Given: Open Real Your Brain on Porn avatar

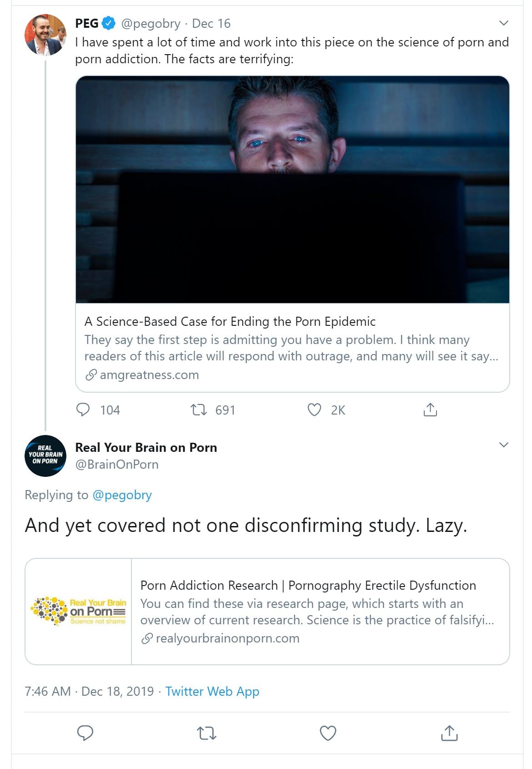Looking at the screenshot, I should click(45, 455).
